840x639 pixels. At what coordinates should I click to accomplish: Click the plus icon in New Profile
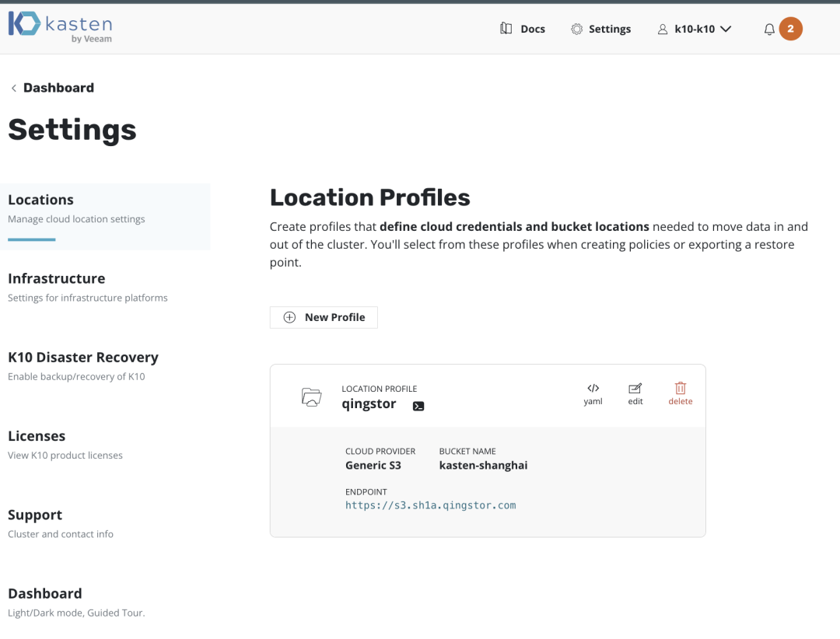pos(289,317)
